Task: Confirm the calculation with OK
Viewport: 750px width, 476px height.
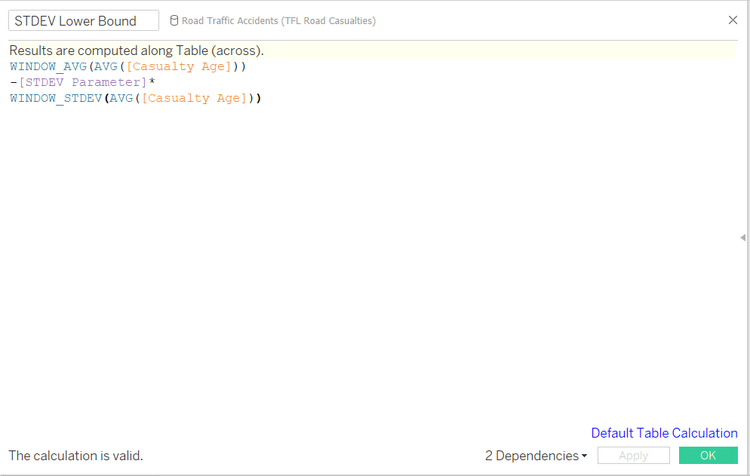Action: (708, 456)
